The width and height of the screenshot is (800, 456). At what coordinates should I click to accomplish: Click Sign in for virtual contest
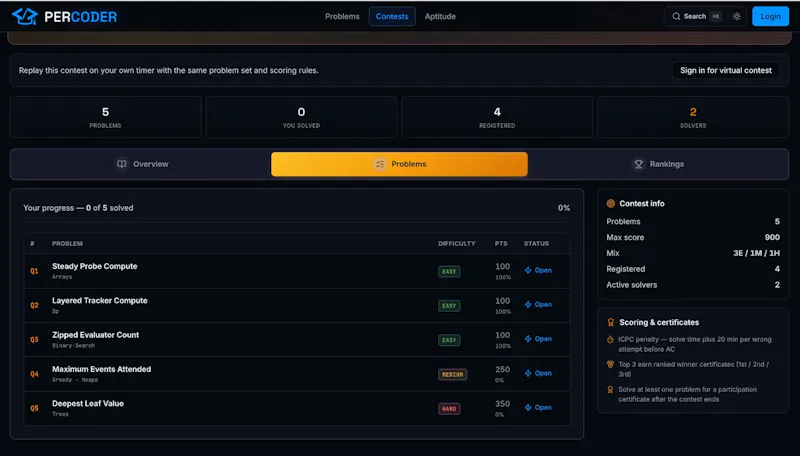pos(726,70)
